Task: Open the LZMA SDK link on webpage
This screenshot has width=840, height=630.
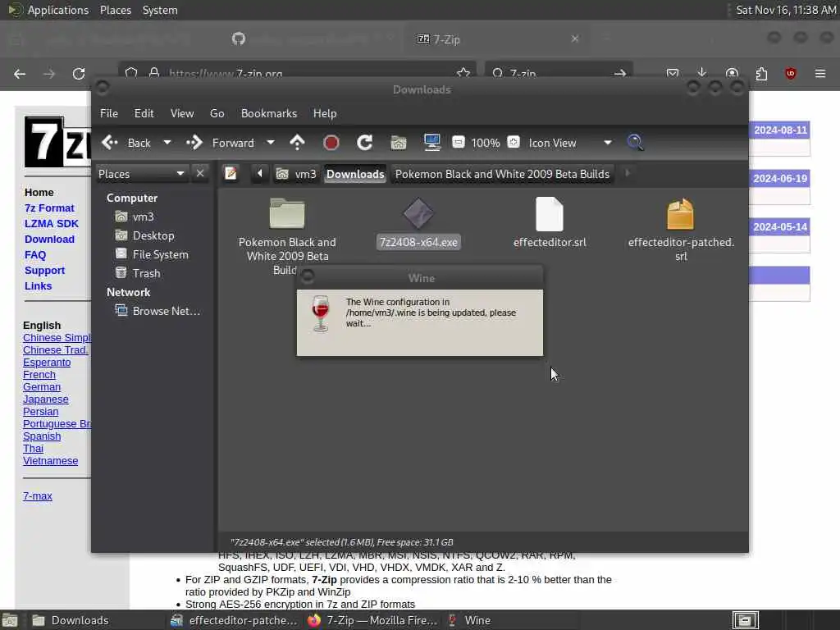Action: 52,223
